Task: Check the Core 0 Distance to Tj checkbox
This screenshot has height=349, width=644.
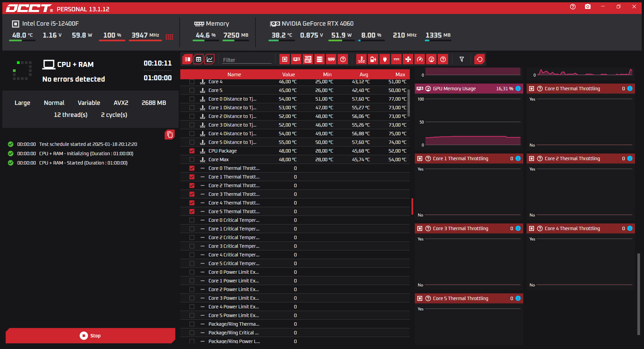Action: coord(192,99)
